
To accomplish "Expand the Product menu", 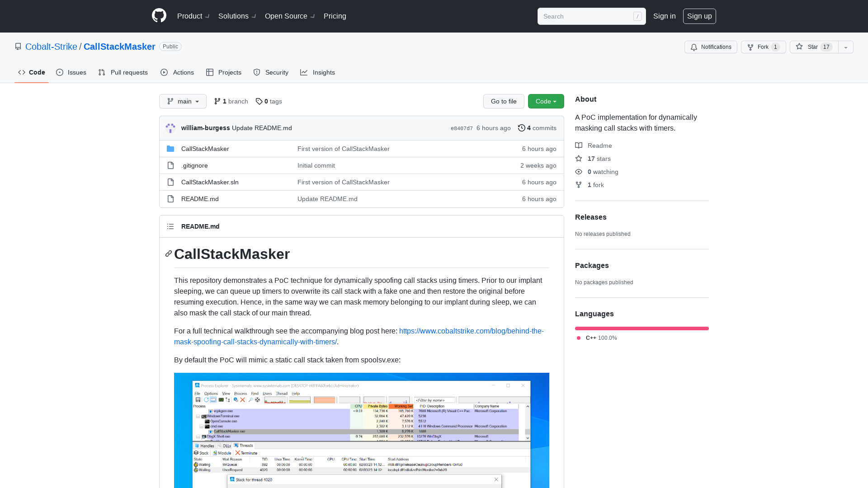I will click(x=193, y=16).
